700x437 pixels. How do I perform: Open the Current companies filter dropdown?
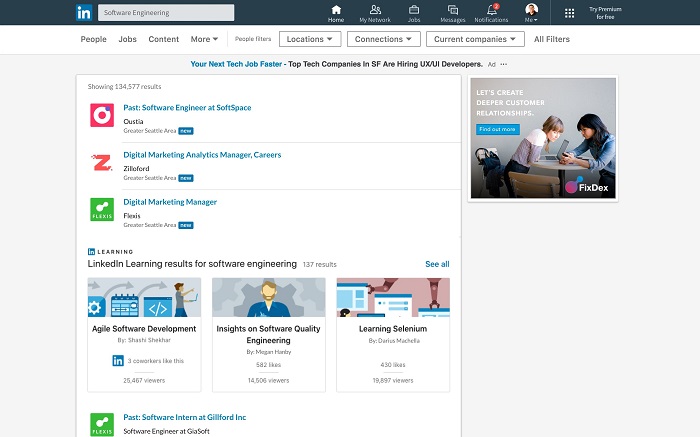tap(475, 39)
